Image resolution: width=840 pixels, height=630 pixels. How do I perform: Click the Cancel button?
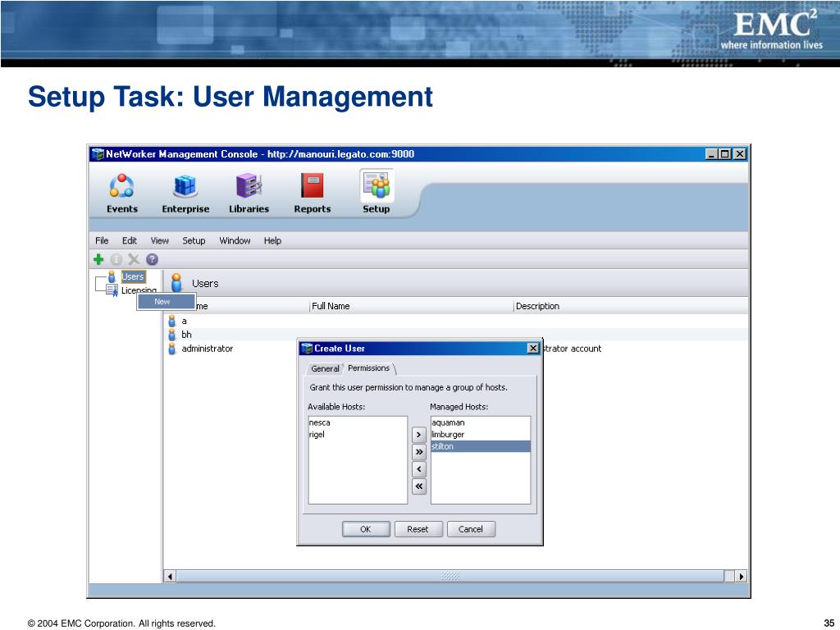pos(471,529)
